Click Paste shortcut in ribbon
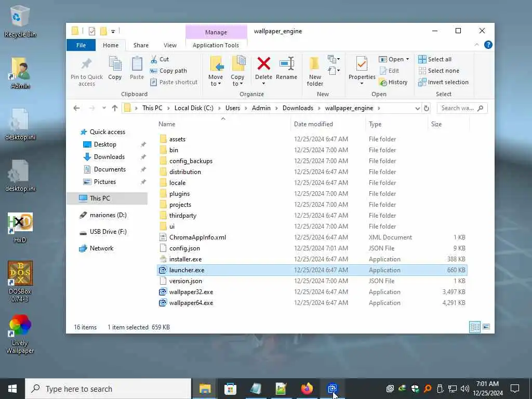Screen dimensions: 532x399 pyautogui.click(x=174, y=82)
